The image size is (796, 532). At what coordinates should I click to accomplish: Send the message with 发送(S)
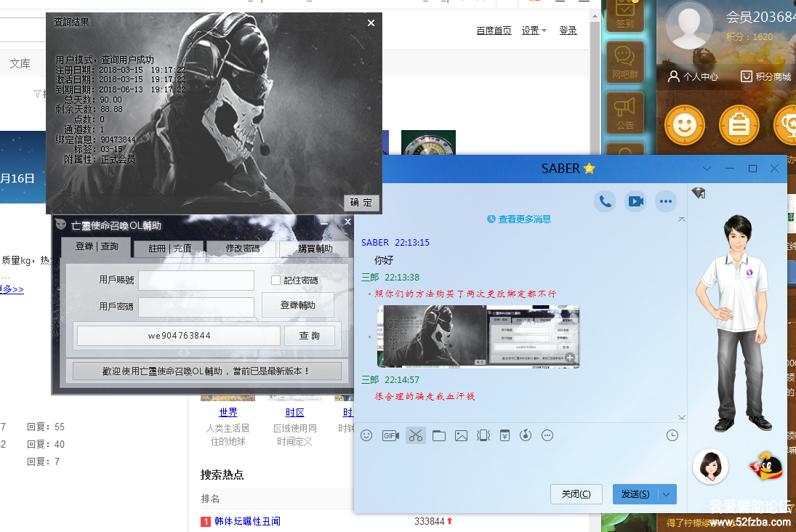click(635, 494)
